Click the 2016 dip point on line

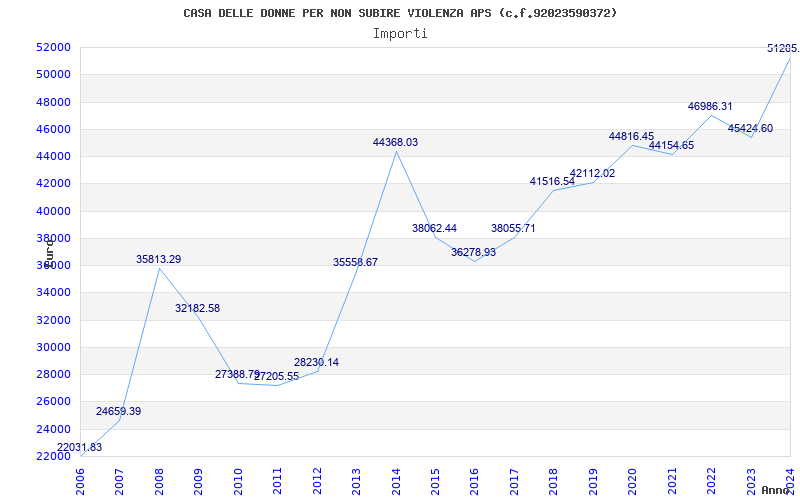tap(474, 262)
